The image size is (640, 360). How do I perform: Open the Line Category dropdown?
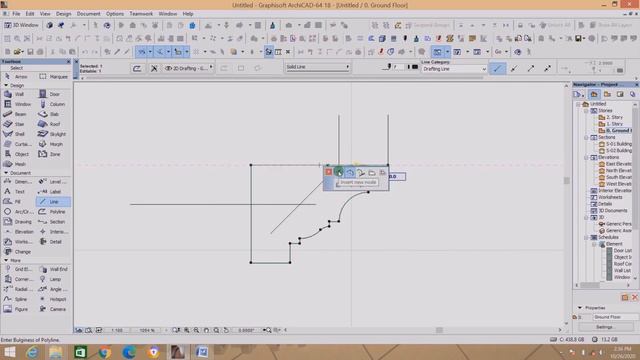point(454,69)
